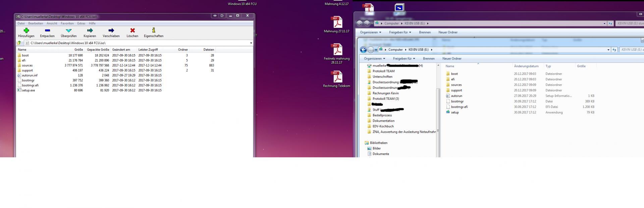This screenshot has width=644, height=208.
Task: Expand KEVIN USB (E:) breadcrumb arrow in front Explorer
Action: (432, 50)
